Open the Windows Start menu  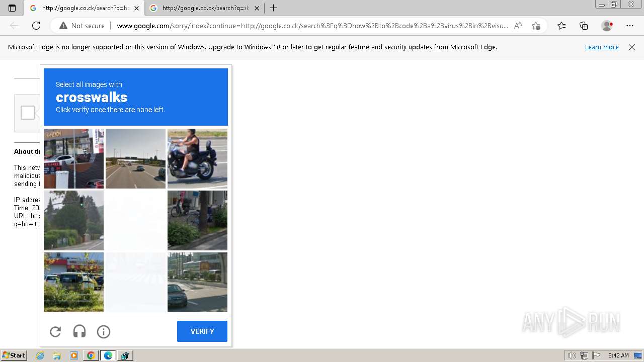(14, 355)
